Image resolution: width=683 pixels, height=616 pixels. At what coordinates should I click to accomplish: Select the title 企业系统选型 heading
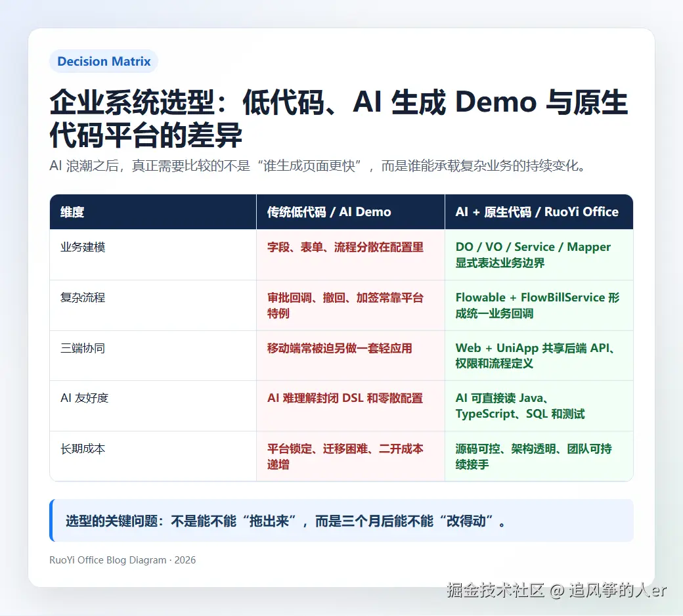pos(339,118)
